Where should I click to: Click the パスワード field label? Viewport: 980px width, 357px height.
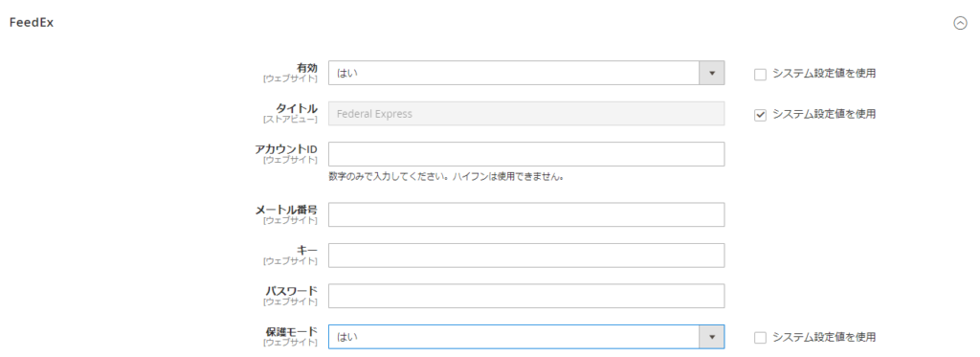tap(292, 291)
